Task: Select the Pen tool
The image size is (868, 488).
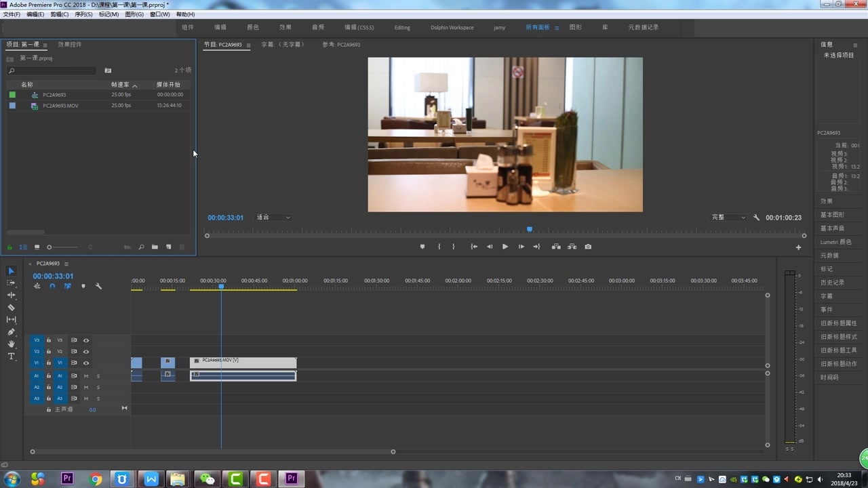Action: pyautogui.click(x=11, y=332)
